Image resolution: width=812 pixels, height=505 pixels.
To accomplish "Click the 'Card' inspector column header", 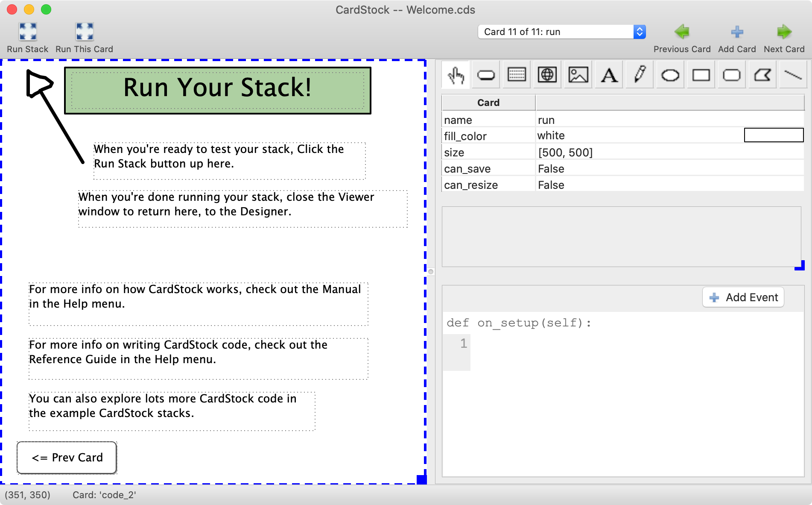I will 488,103.
